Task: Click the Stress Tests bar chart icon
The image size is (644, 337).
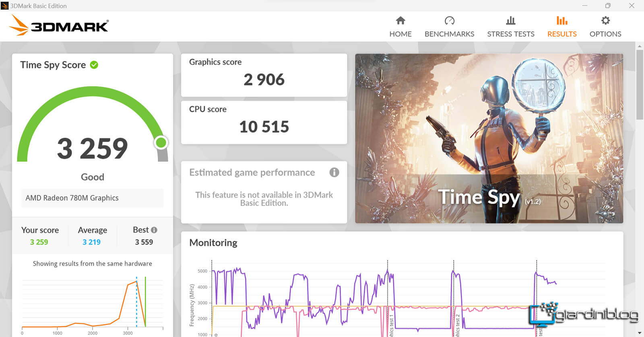Action: point(511,21)
